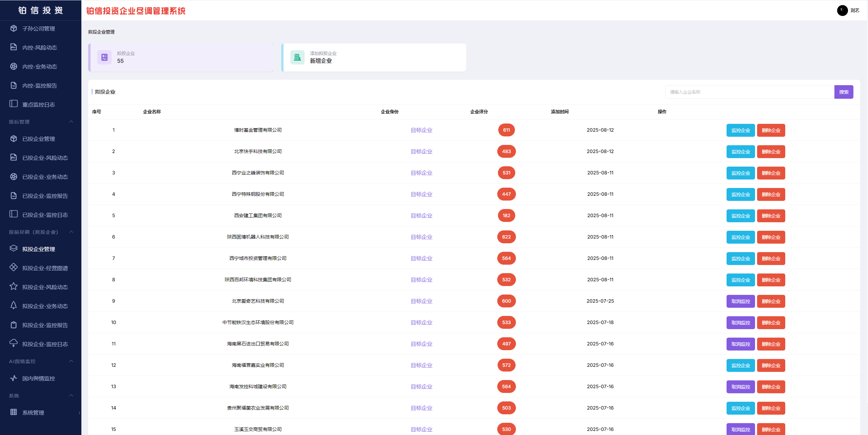This screenshot has width=868, height=435.
Task: Click the green building icon for 新增企业
Action: coord(297,57)
